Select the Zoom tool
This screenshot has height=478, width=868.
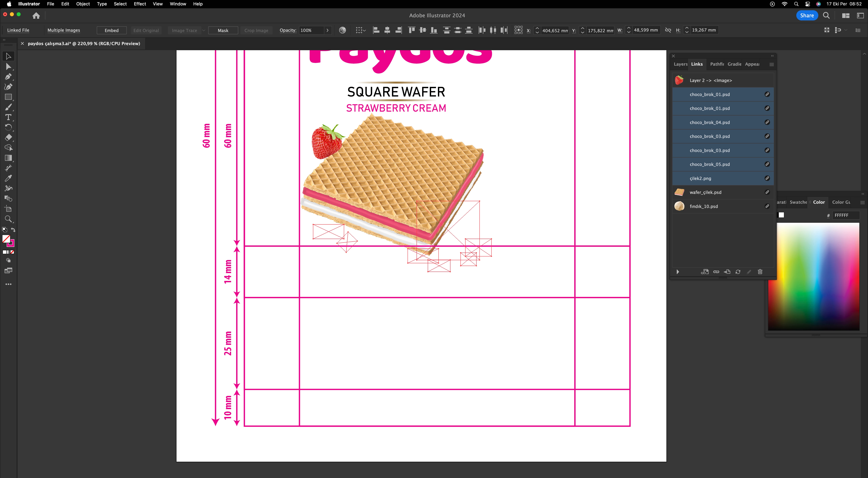pos(8,219)
